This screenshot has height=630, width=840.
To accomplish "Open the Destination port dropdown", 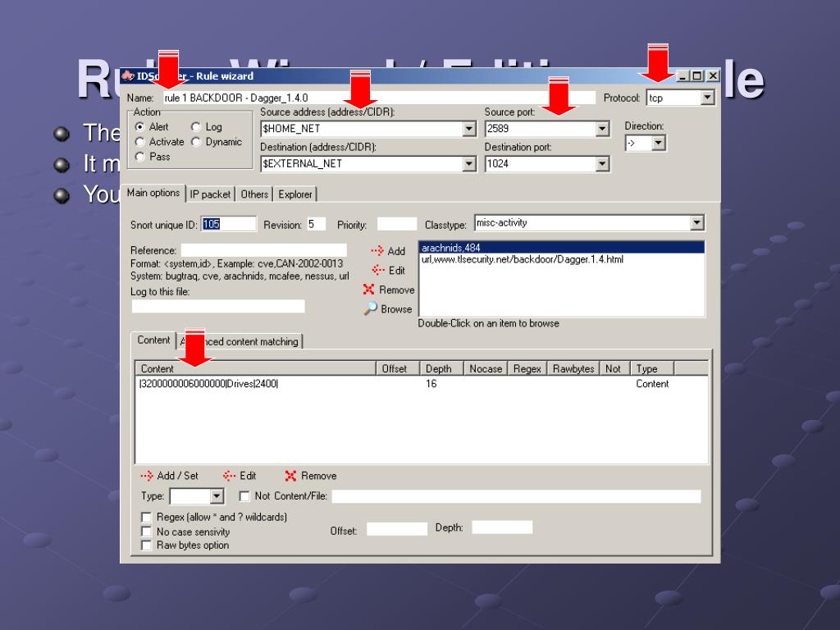I will 602,163.
